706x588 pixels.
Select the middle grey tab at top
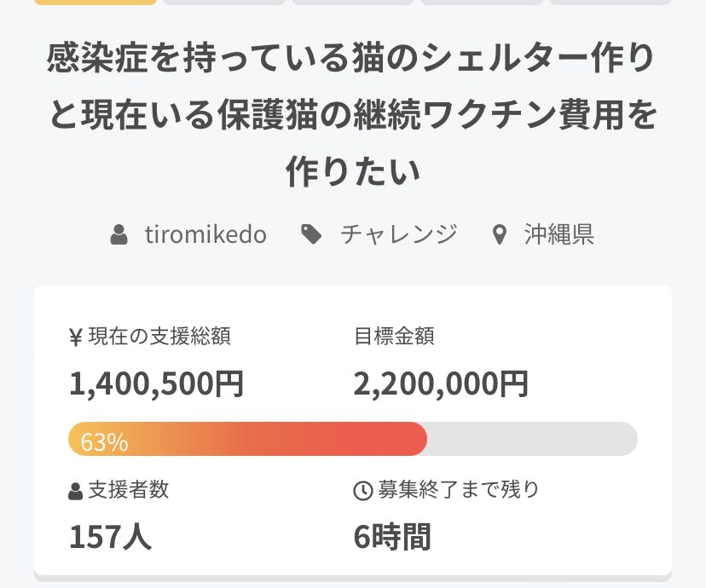pyautogui.click(x=353, y=3)
